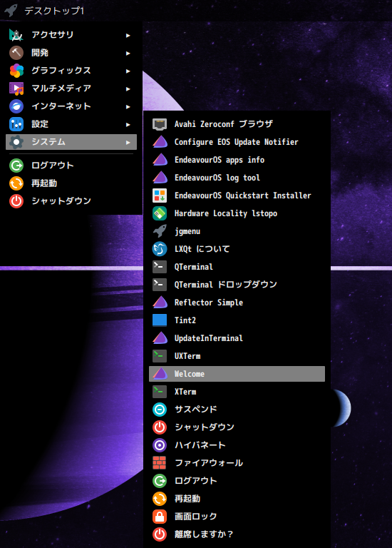Image resolution: width=392 pixels, height=548 pixels.
Task: Expand the グラフィックス submenu arrow
Action: point(128,71)
